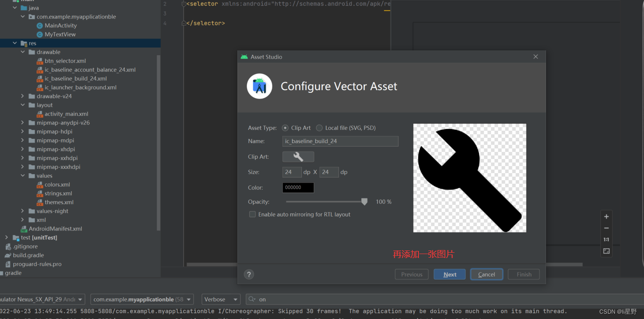Open AndroidManifest.xml

coord(55,229)
